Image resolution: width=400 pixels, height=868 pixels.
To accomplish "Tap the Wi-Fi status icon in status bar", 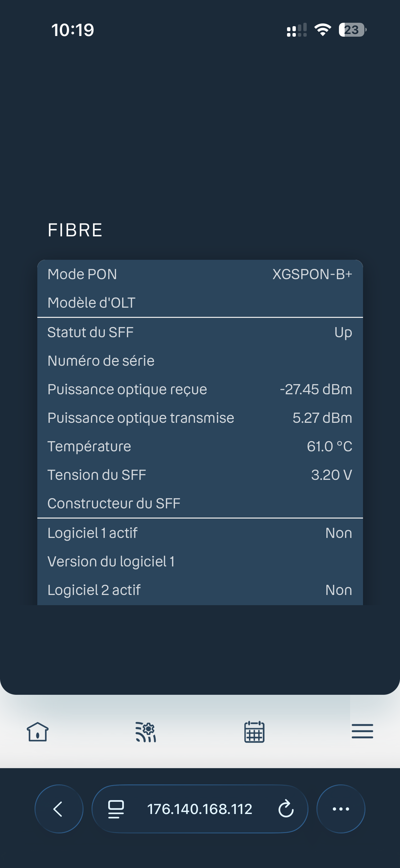I will (323, 30).
